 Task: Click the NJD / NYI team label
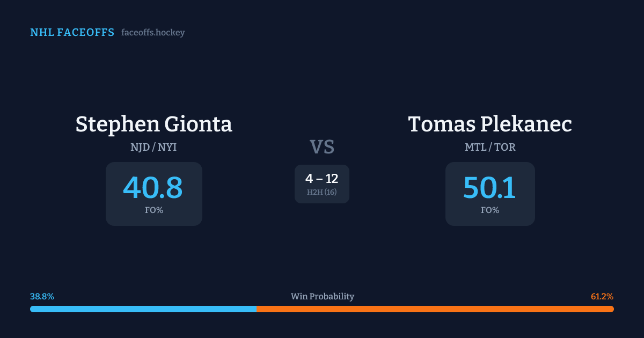153,147
